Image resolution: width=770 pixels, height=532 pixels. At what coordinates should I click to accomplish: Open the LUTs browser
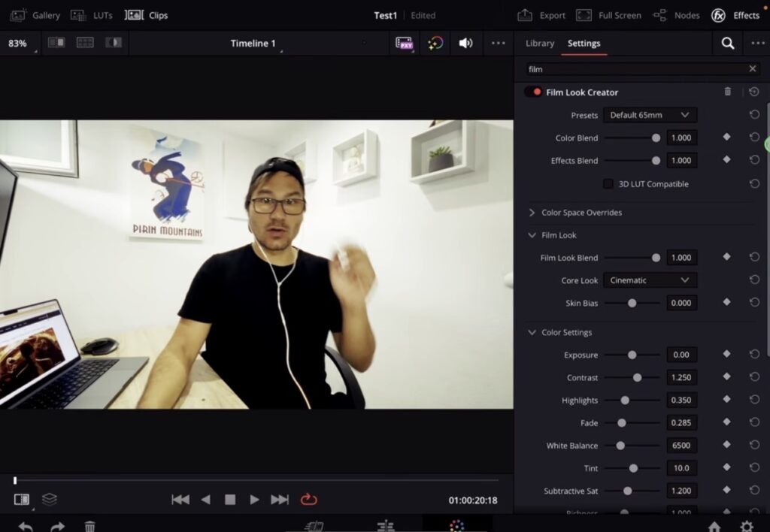point(102,15)
